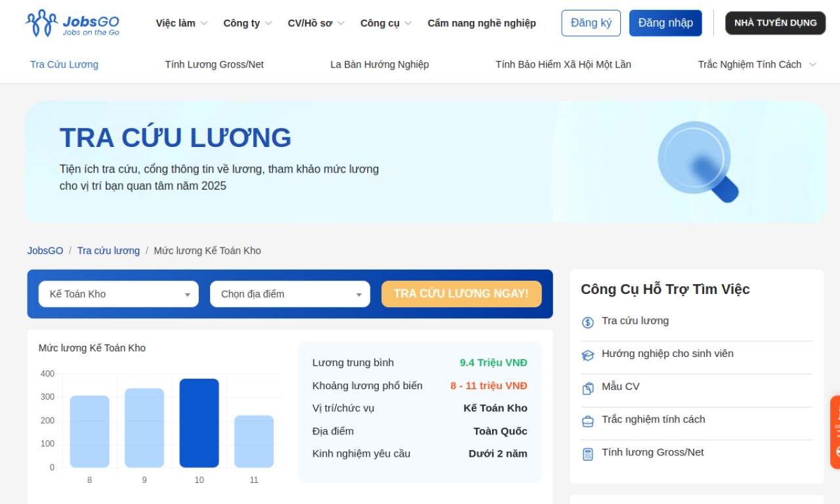This screenshot has width=840, height=504.
Task: Click the document icon beside Mẫu CV
Action: [x=588, y=388]
